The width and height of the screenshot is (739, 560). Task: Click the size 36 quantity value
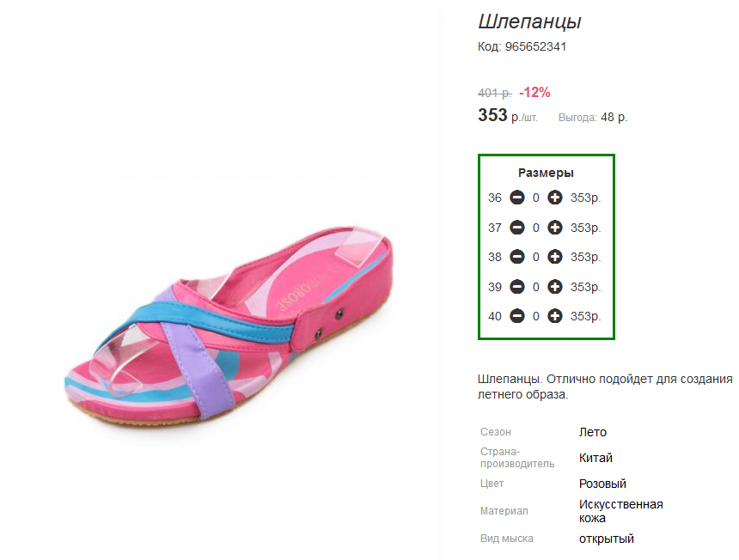pyautogui.click(x=536, y=198)
